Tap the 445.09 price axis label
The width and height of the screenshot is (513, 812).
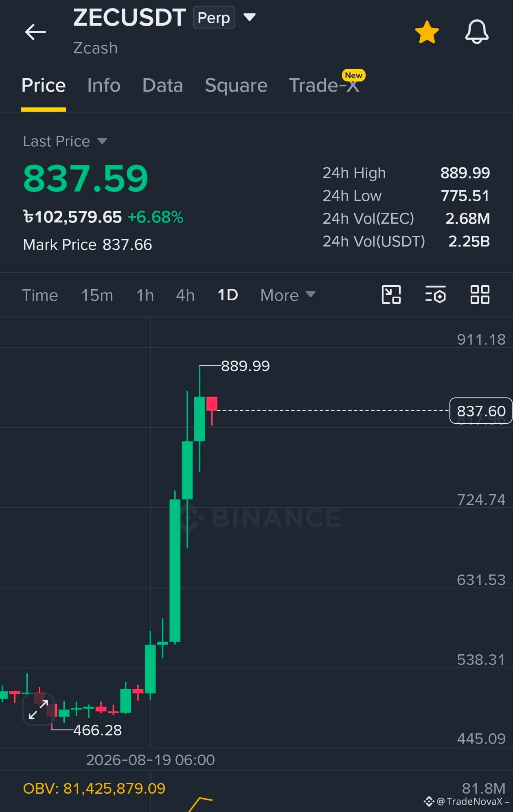coord(481,739)
